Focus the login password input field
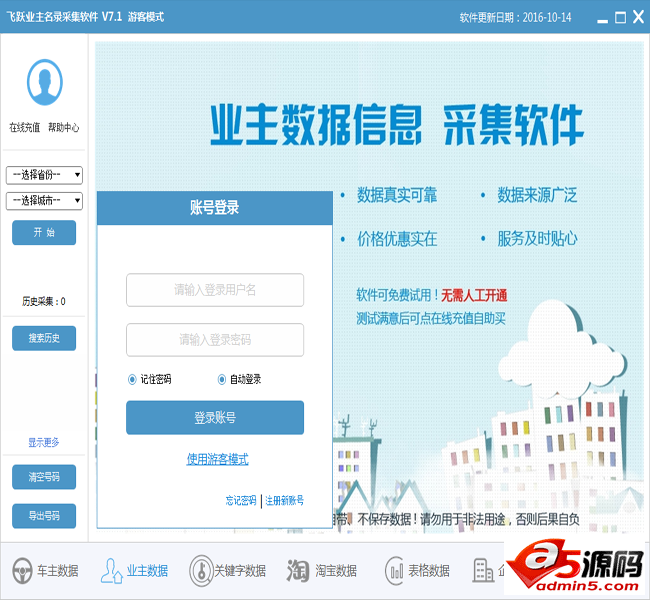 215,340
